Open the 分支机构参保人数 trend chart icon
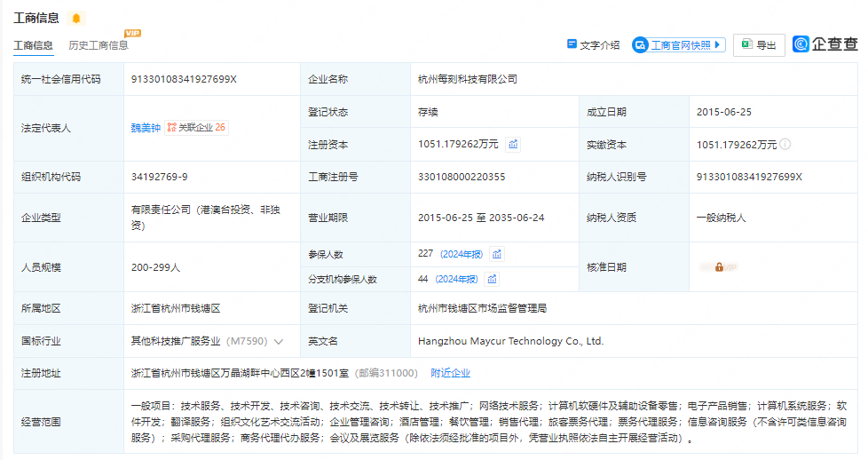The height and width of the screenshot is (460, 868). coord(492,279)
